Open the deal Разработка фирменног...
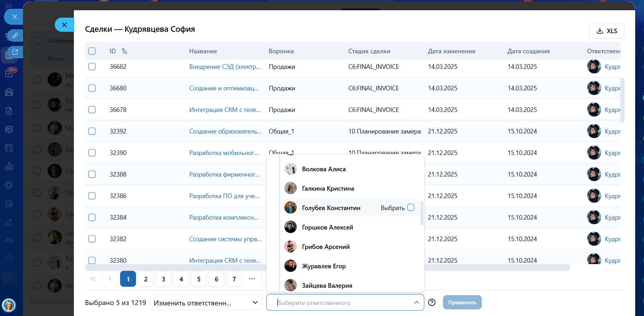The image size is (644, 316). tap(225, 174)
